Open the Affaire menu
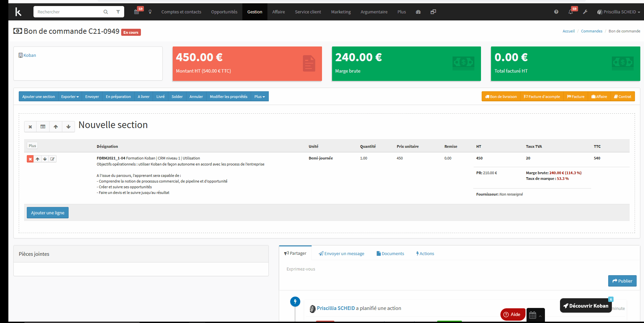Viewport: 644px width, 323px height. click(278, 12)
